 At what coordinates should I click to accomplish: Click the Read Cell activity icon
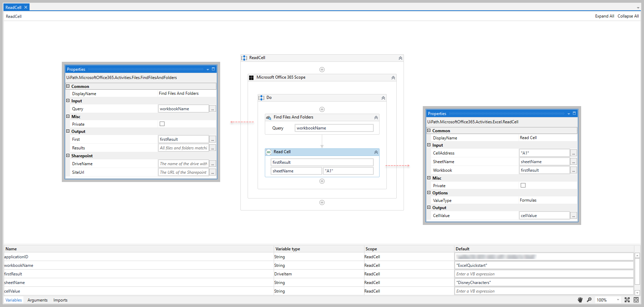click(x=269, y=152)
